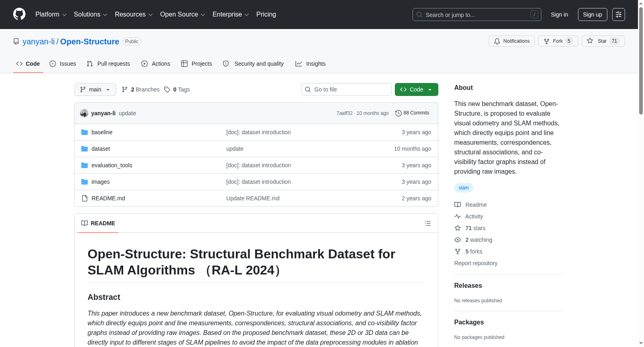View the 88 Commits history
The height and width of the screenshot is (347, 644).
point(412,113)
